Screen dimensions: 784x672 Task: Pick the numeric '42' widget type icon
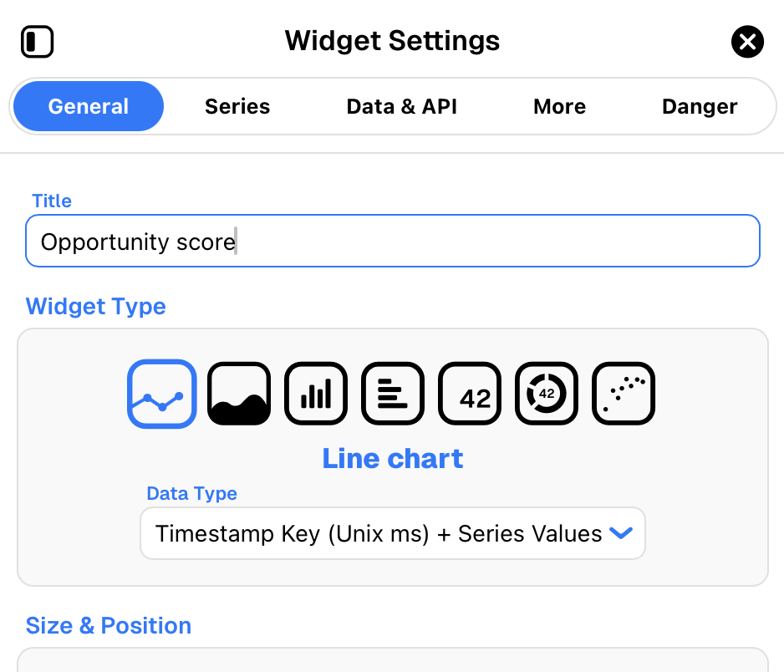469,393
